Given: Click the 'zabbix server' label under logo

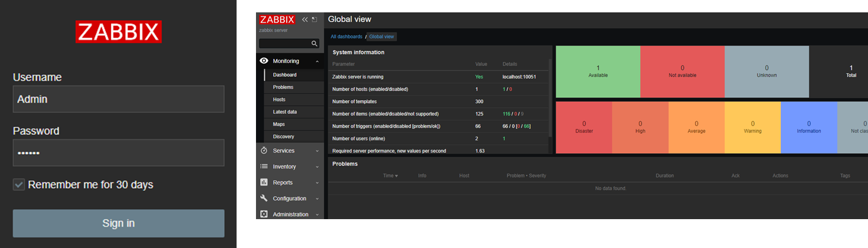Looking at the screenshot, I should [273, 30].
